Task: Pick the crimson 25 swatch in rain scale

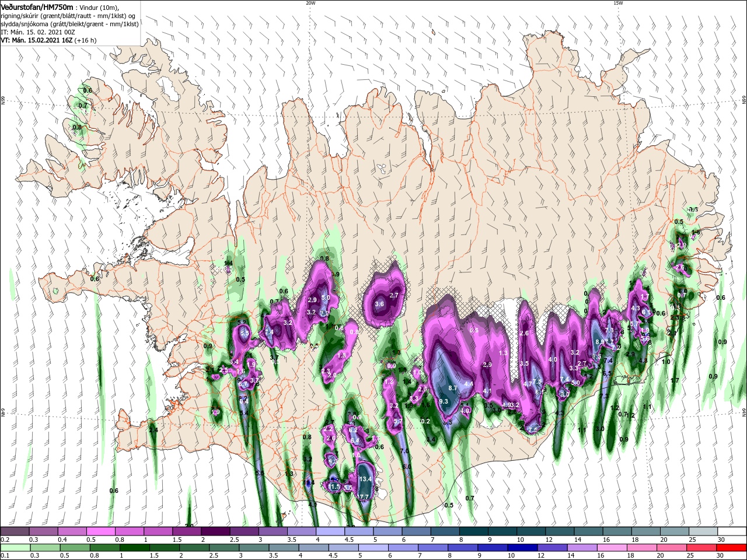Action: point(701,548)
